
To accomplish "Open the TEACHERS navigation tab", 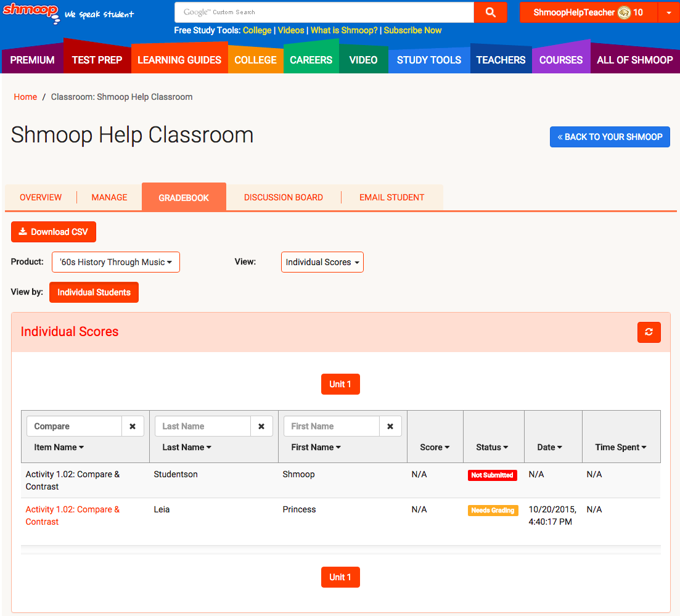I will [501, 60].
